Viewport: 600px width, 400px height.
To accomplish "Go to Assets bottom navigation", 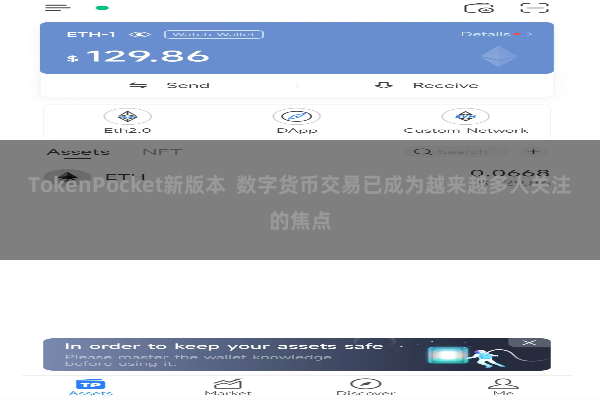I will point(91,387).
